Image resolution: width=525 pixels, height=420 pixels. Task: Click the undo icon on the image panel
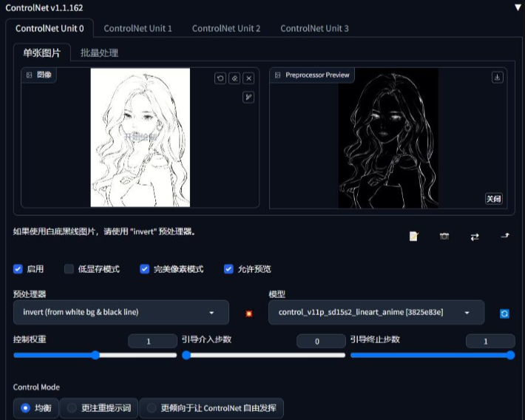pos(220,78)
